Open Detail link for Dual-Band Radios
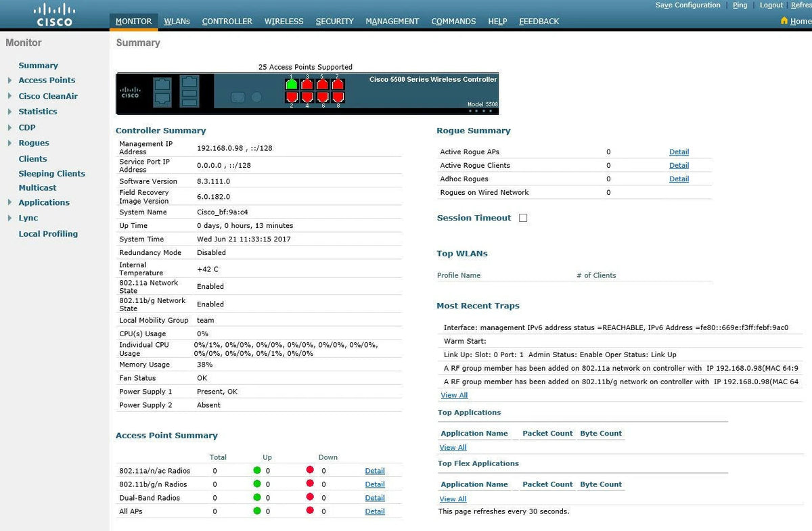This screenshot has width=812, height=531. point(374,498)
